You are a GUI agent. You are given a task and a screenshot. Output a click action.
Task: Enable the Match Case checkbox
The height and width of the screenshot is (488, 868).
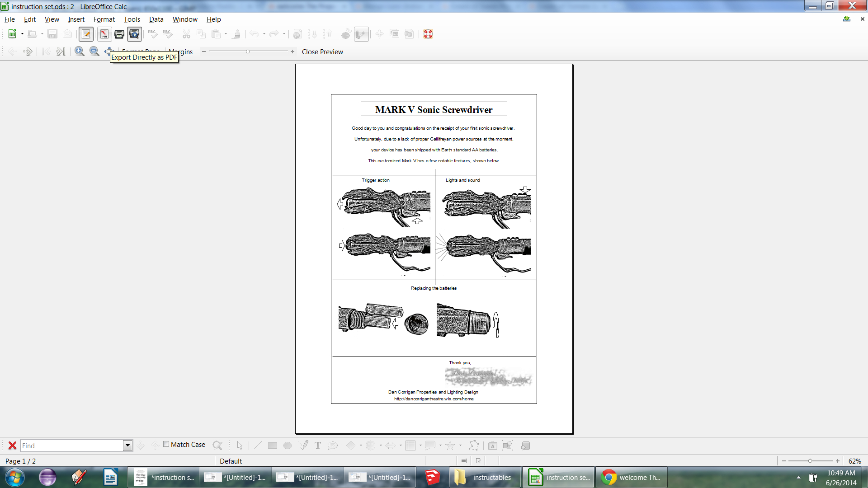(166, 444)
